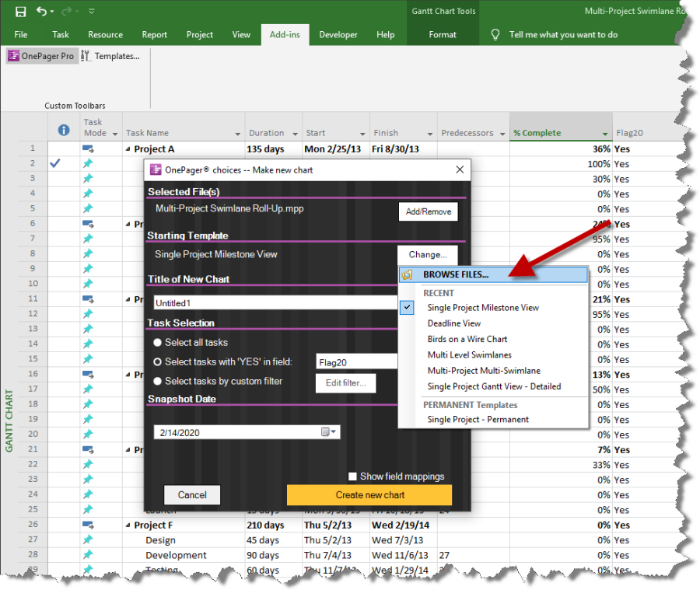Click the Indicators info column header icon
The width and height of the screenshot is (700, 590).
pos(64,130)
